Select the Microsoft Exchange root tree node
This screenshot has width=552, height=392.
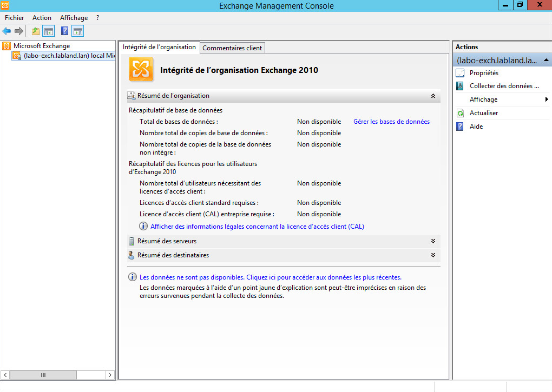42,46
